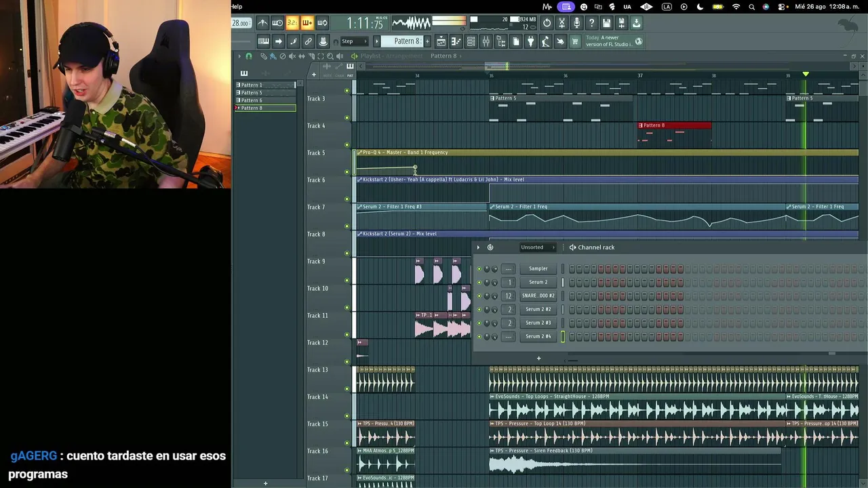The image size is (868, 488).
Task: Mute the Sampler channel
Action: click(479, 269)
